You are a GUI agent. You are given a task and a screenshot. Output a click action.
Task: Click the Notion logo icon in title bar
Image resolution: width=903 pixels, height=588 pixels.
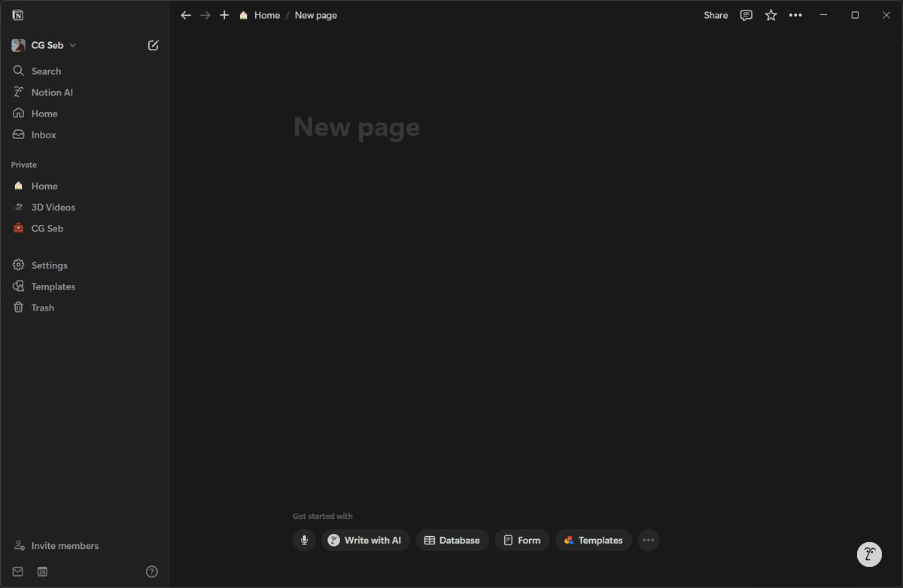pos(18,15)
